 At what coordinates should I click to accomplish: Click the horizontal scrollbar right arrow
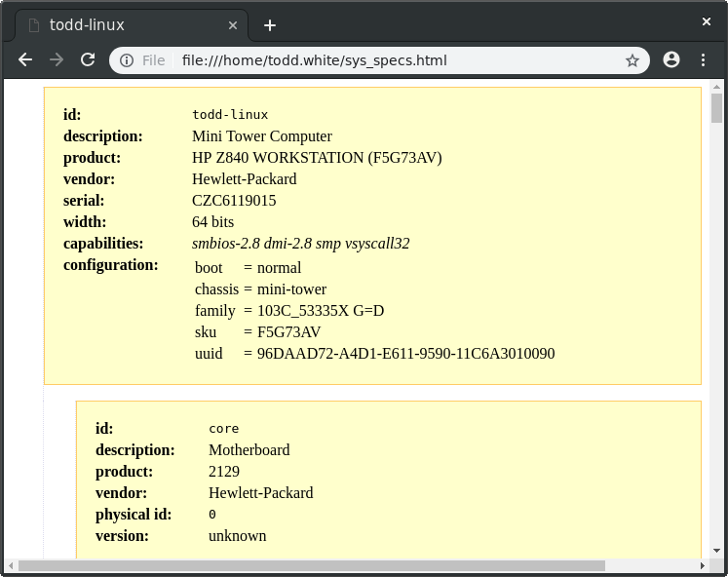coord(702,566)
